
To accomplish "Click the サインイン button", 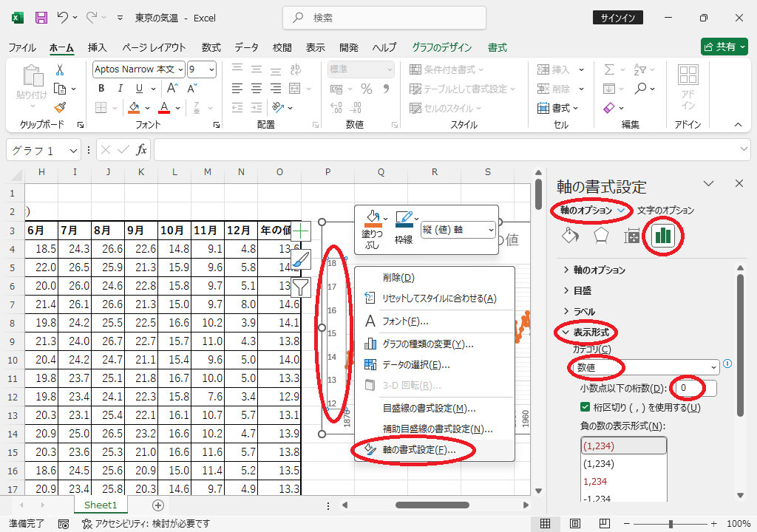I will [x=618, y=18].
